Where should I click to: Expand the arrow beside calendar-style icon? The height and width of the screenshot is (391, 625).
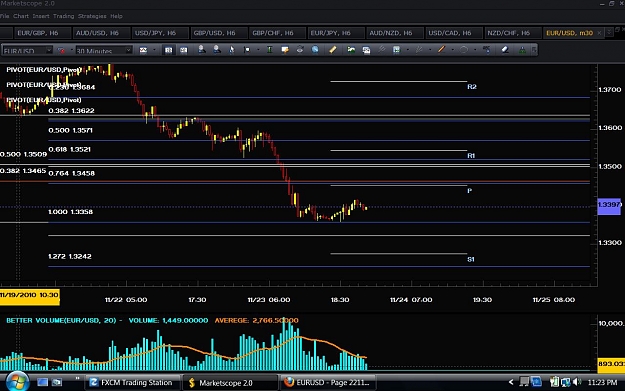click(407, 50)
